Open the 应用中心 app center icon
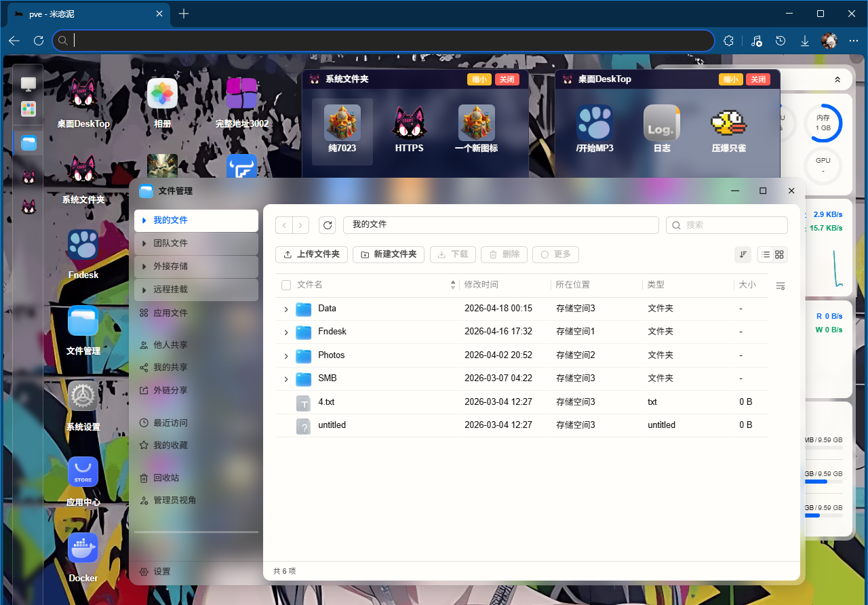The image size is (868, 605). [x=83, y=471]
